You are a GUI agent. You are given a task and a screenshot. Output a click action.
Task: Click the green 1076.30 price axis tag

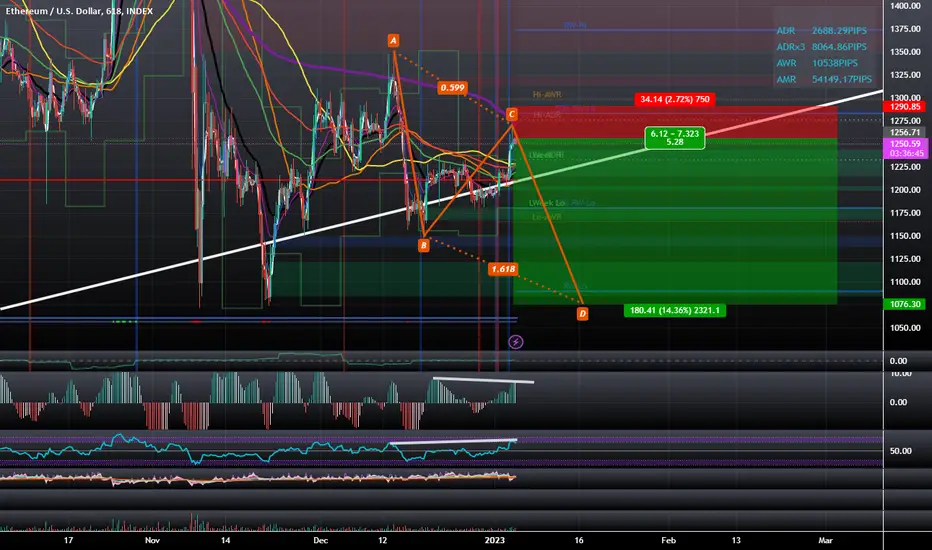pos(905,304)
